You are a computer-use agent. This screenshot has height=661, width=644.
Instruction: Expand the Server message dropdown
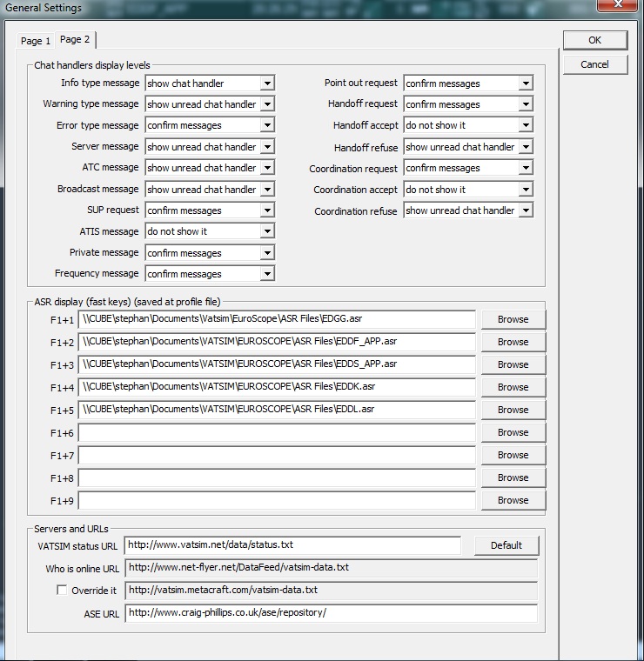pos(210,147)
